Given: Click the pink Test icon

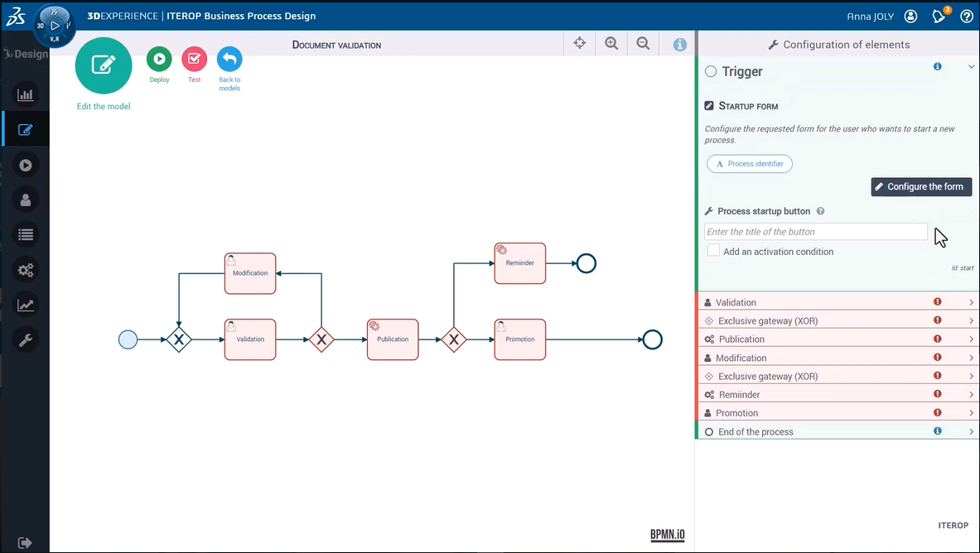Looking at the screenshot, I should click(x=195, y=60).
